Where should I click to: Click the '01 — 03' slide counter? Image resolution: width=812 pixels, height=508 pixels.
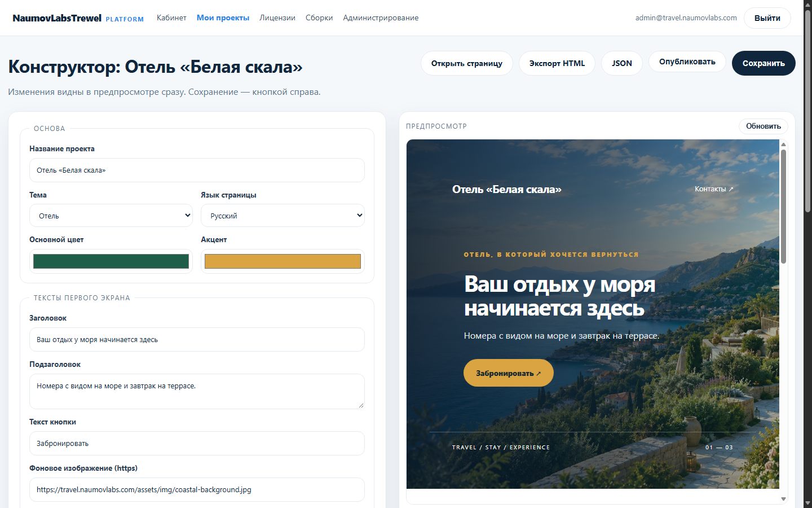[x=719, y=448]
